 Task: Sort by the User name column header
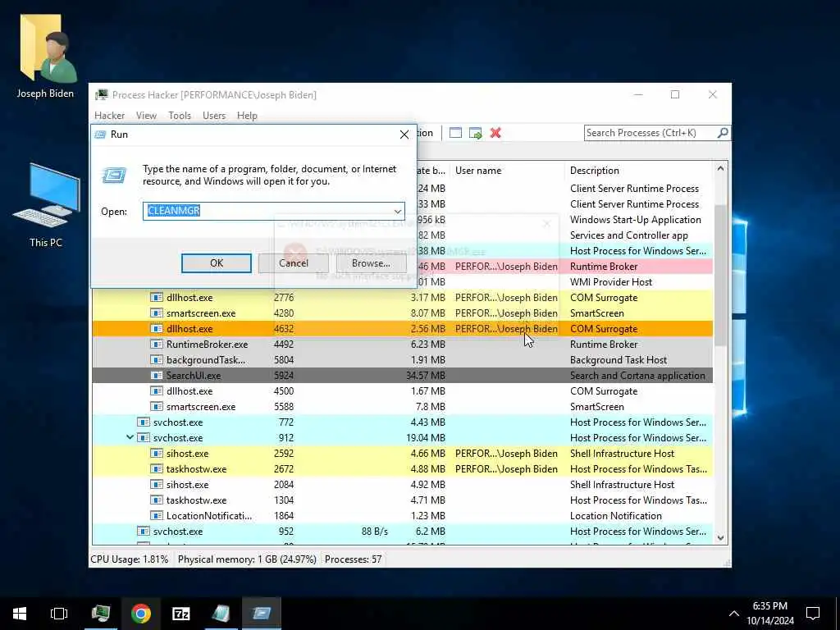[506, 171]
